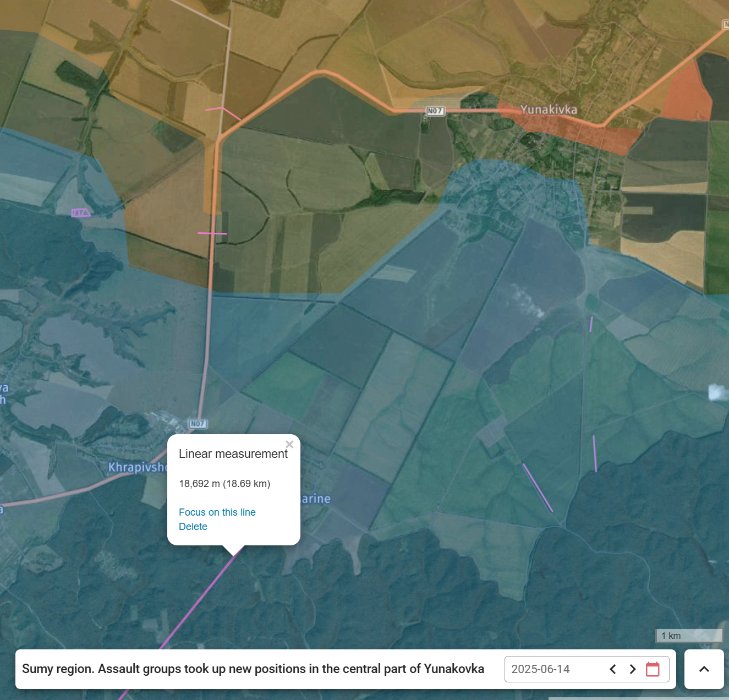The height and width of the screenshot is (700, 729).
Task: Click the Khrapivshchyna village label
Action: point(138,467)
